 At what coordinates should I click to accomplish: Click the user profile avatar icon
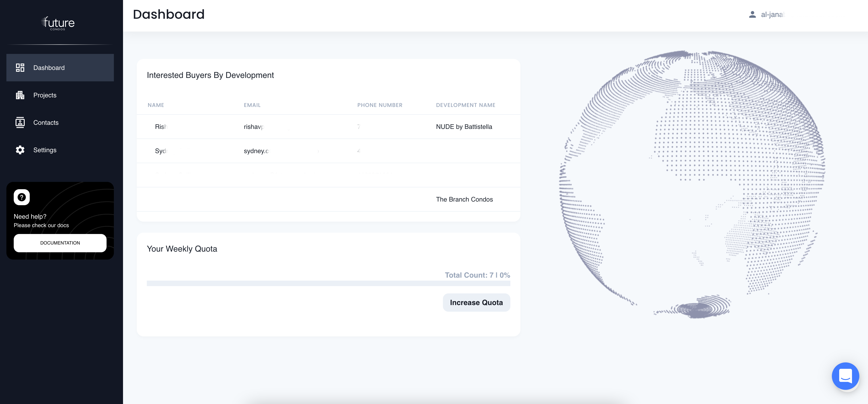752,14
